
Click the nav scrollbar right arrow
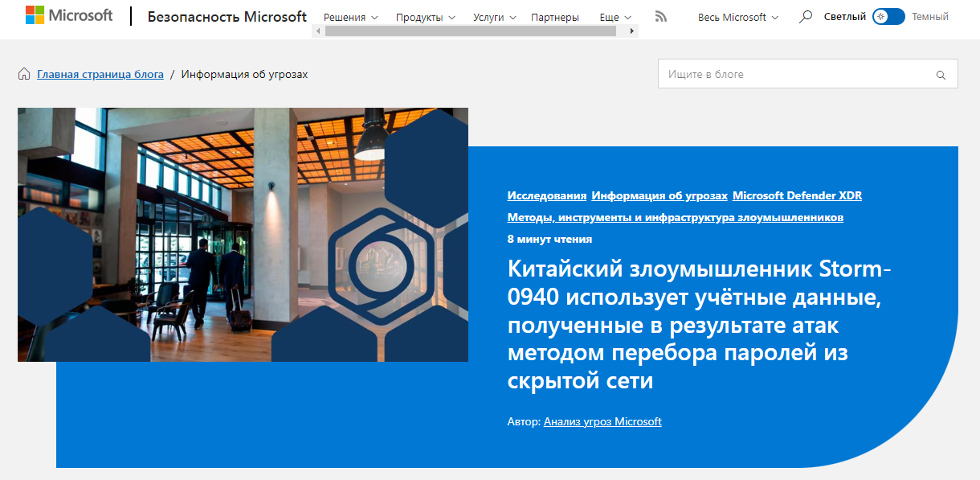(633, 31)
